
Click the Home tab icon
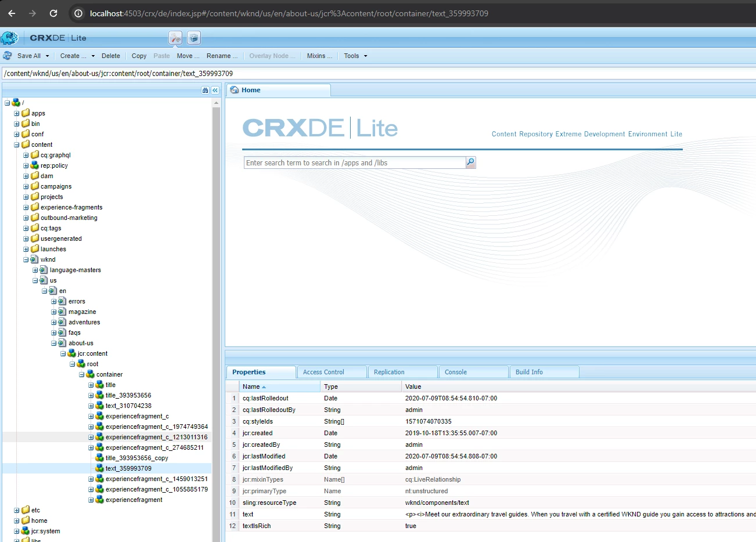click(x=235, y=90)
